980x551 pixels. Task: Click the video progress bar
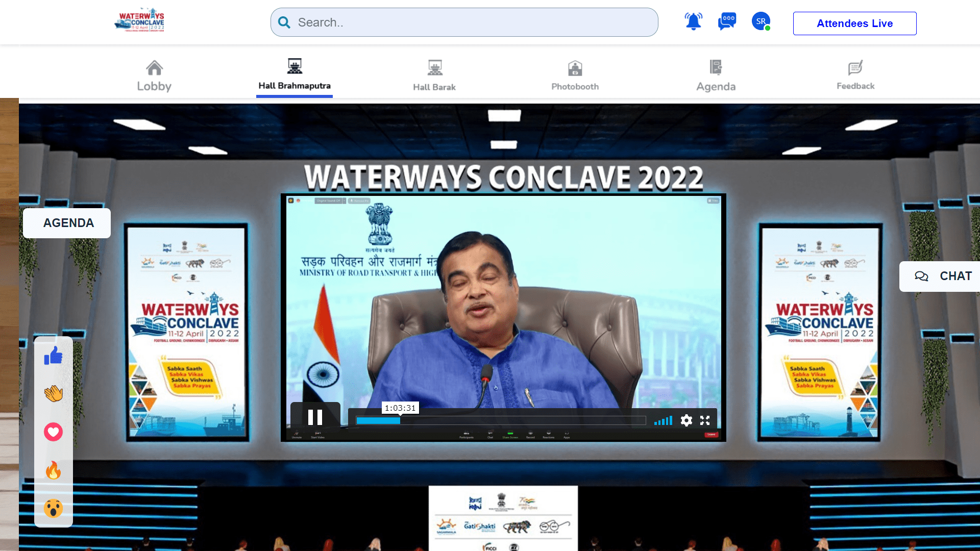click(501, 420)
